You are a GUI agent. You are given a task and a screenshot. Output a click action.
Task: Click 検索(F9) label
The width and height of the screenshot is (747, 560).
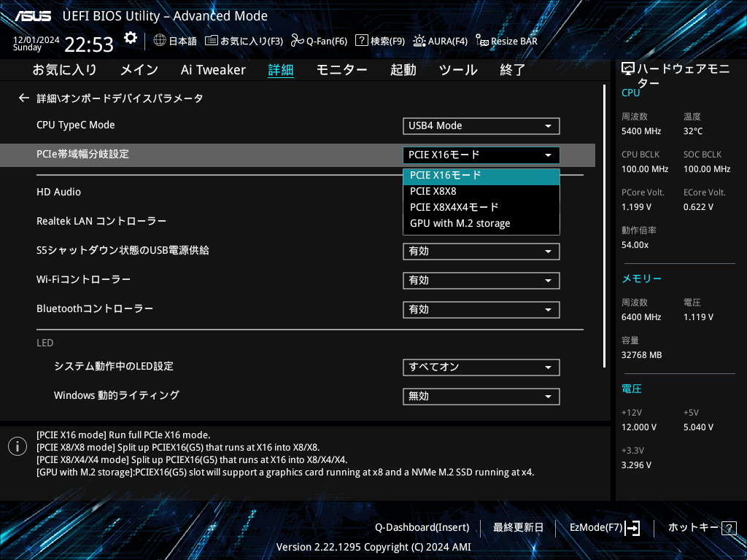[x=388, y=42]
